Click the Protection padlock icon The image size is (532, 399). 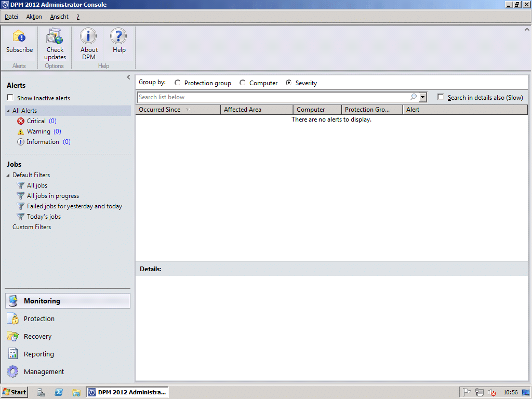[13, 318]
